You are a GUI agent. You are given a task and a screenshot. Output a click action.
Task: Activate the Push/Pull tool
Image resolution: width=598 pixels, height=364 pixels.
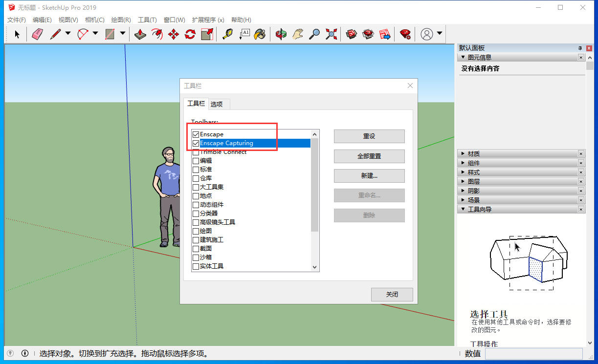140,34
